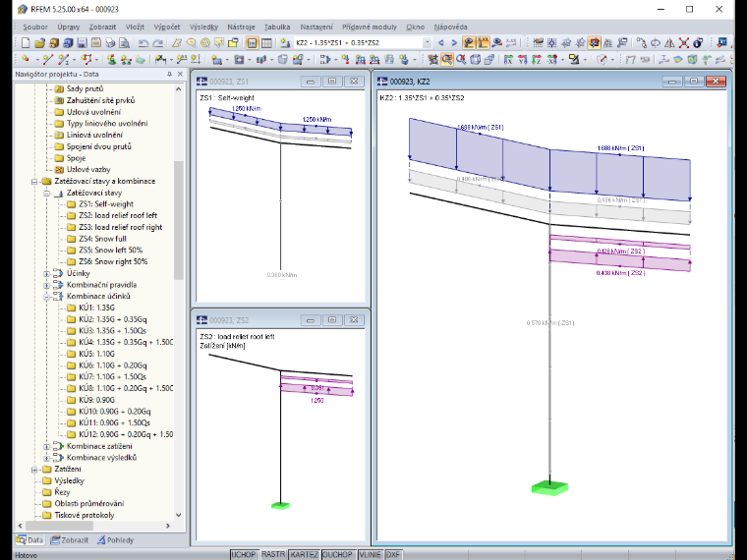Viewport: 747px width, 560px height.
Task: Toggle the show loads eye button
Action: 469,43
